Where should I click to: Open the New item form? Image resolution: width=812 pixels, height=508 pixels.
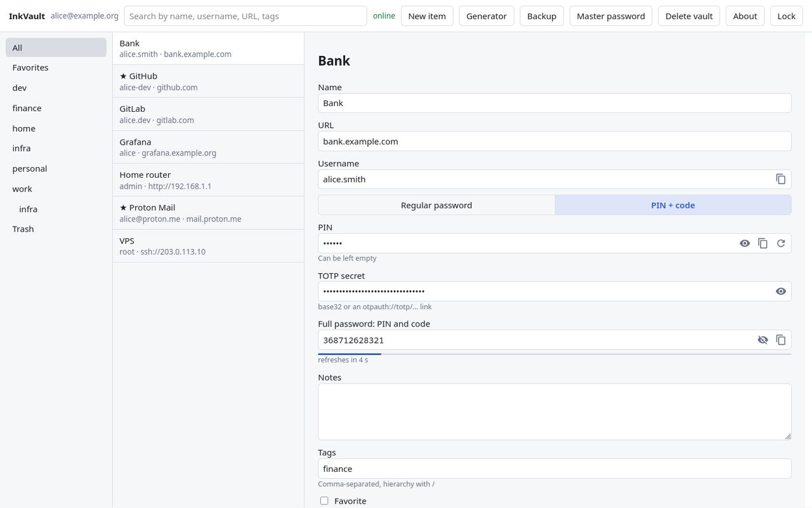click(427, 16)
